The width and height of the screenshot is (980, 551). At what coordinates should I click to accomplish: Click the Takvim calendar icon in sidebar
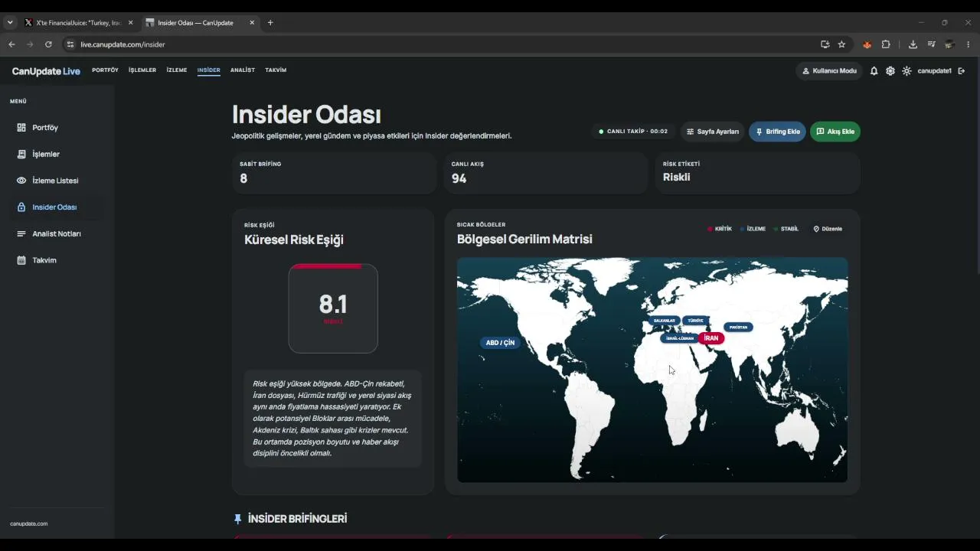pos(21,260)
